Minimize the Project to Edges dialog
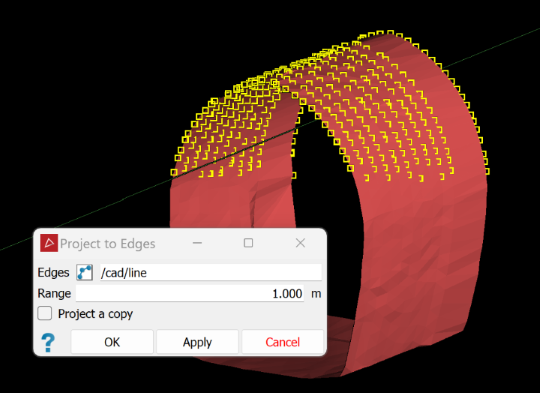Viewport: 540px width, 393px height. (x=197, y=243)
